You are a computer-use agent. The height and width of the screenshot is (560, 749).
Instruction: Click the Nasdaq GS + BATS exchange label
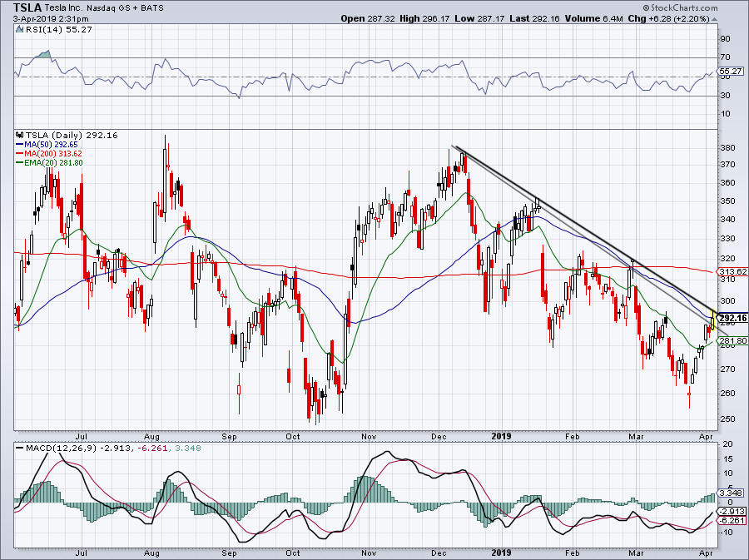point(126,8)
